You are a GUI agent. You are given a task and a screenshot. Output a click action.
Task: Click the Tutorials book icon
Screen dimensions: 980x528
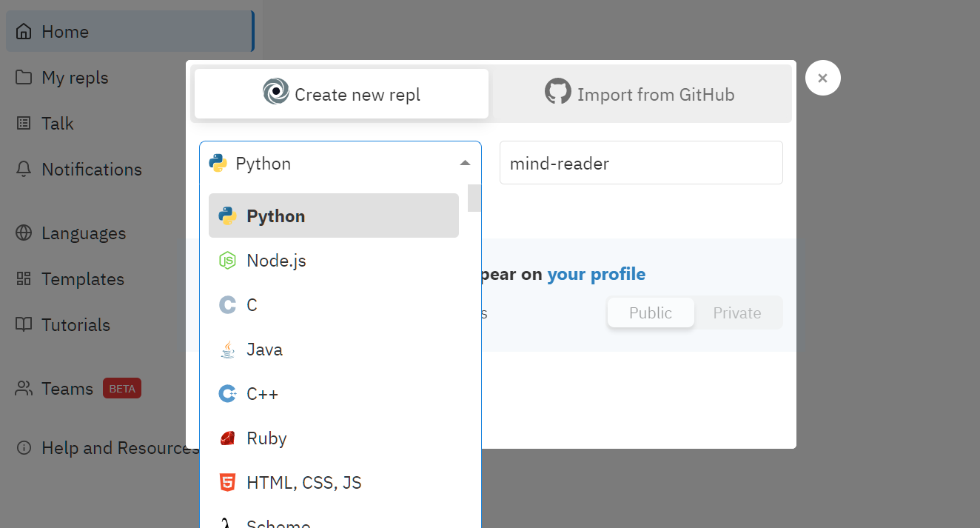(24, 325)
